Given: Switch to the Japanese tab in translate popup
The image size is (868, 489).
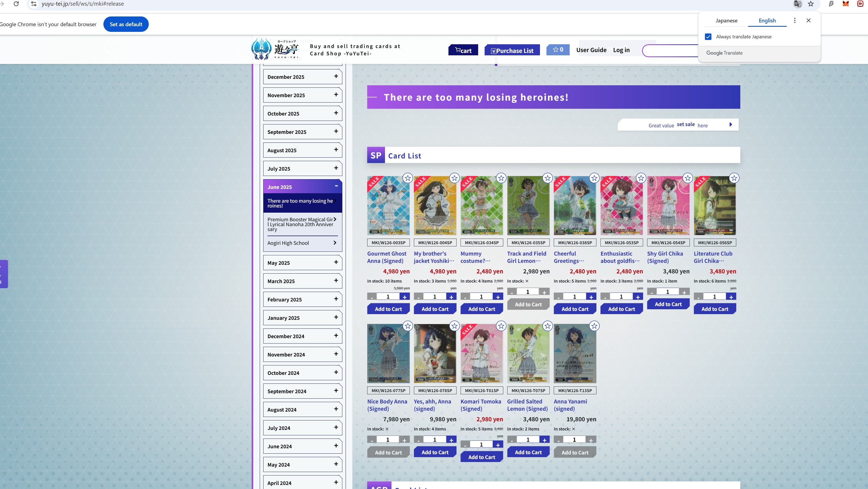Looking at the screenshot, I should 727,20.
